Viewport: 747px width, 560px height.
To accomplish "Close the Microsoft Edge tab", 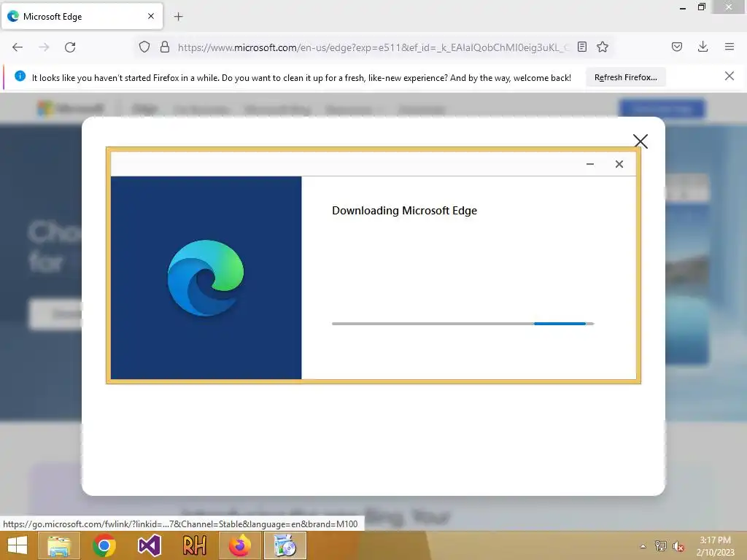I will (x=151, y=16).
